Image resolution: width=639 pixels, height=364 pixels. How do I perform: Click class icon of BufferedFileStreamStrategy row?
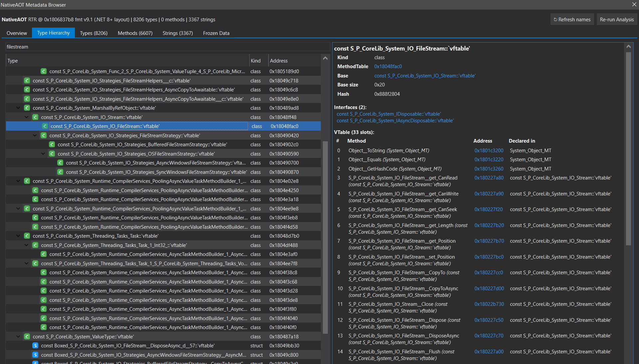click(x=52, y=145)
